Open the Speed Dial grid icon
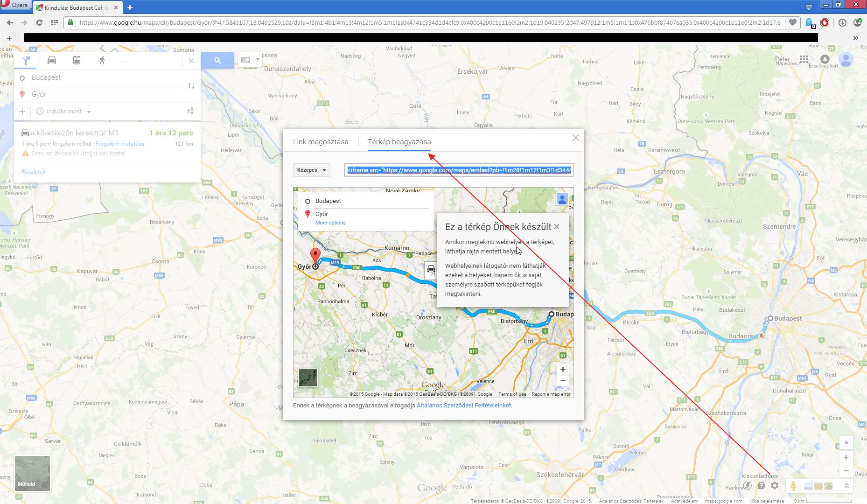 pos(54,22)
